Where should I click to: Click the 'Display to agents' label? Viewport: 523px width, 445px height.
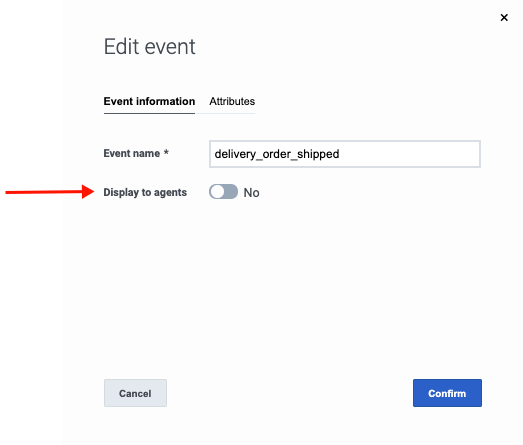[x=145, y=192]
